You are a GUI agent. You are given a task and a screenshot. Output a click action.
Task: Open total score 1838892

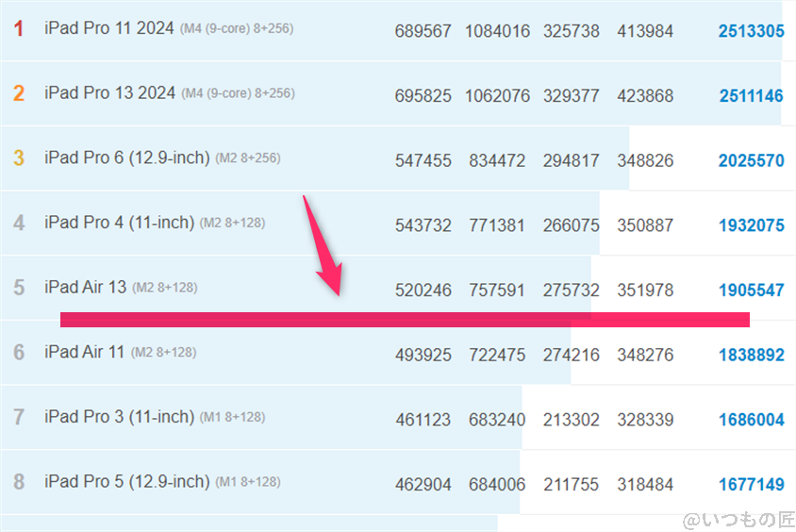751,354
